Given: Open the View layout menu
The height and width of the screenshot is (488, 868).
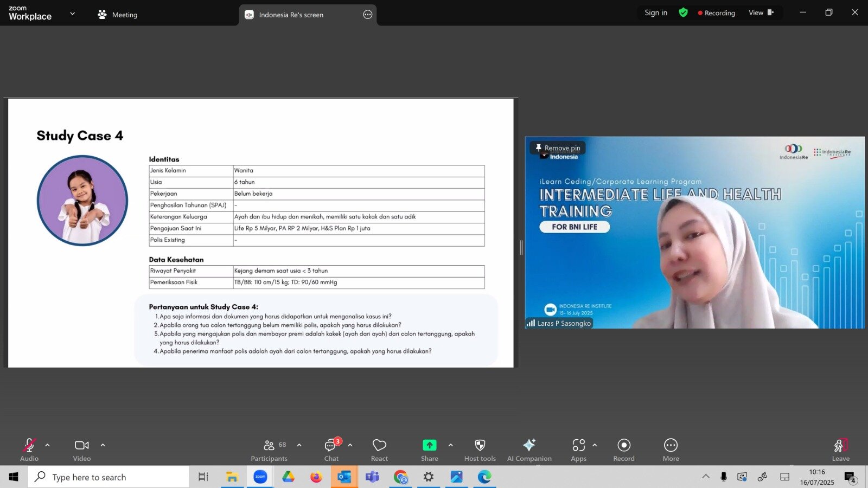Looking at the screenshot, I should pos(761,12).
